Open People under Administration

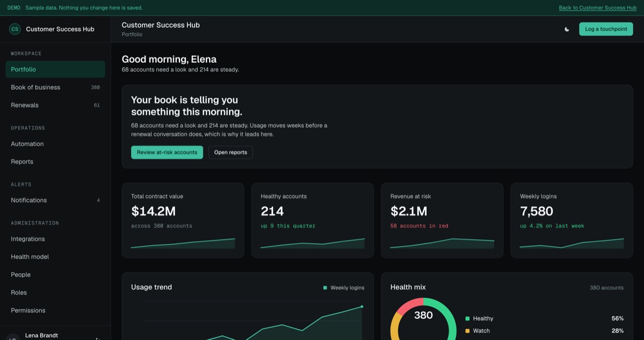point(55,274)
